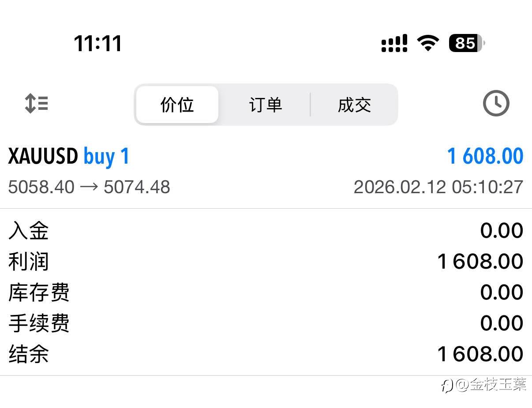Tap the sort order icon
The width and height of the screenshot is (532, 408).
tap(36, 104)
